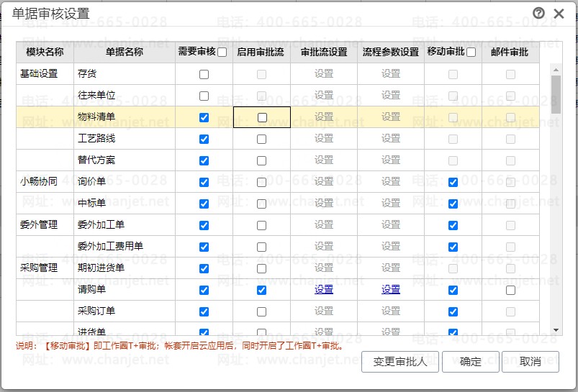This screenshot has height=392, width=578.
Task: Close the 单据审核设置 dialog
Action: pos(559,14)
